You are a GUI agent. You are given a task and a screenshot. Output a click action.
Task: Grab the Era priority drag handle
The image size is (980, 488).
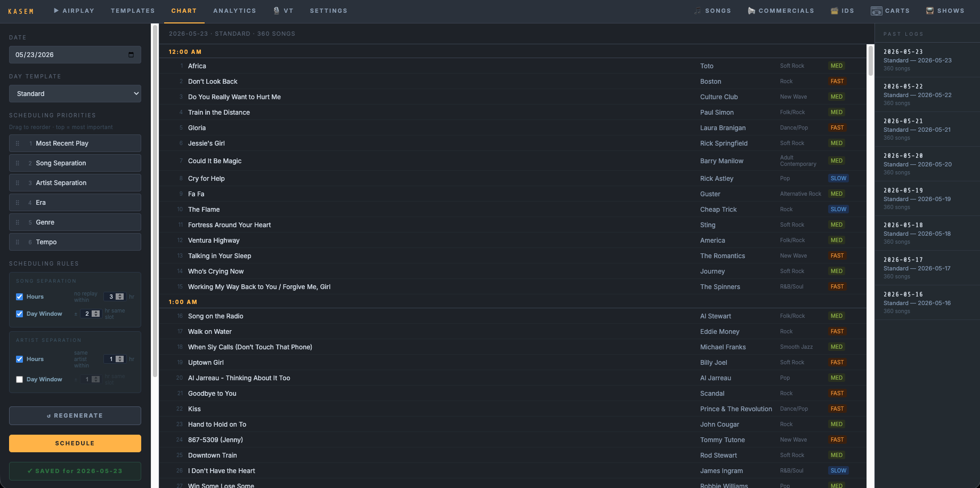point(18,203)
